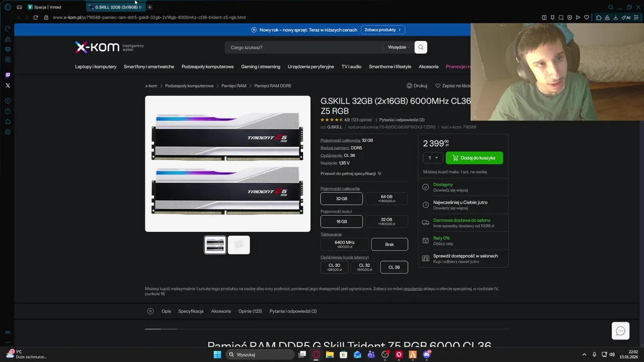Select the first RAM product thumbnail
This screenshot has height=362, width=644.
[x=215, y=245]
